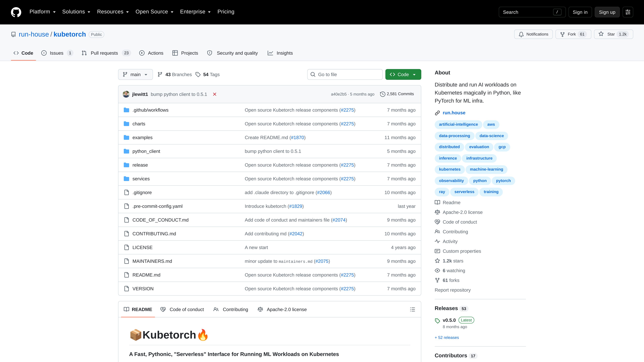
Task: Click the GitHub logo icon
Action: tap(16, 12)
